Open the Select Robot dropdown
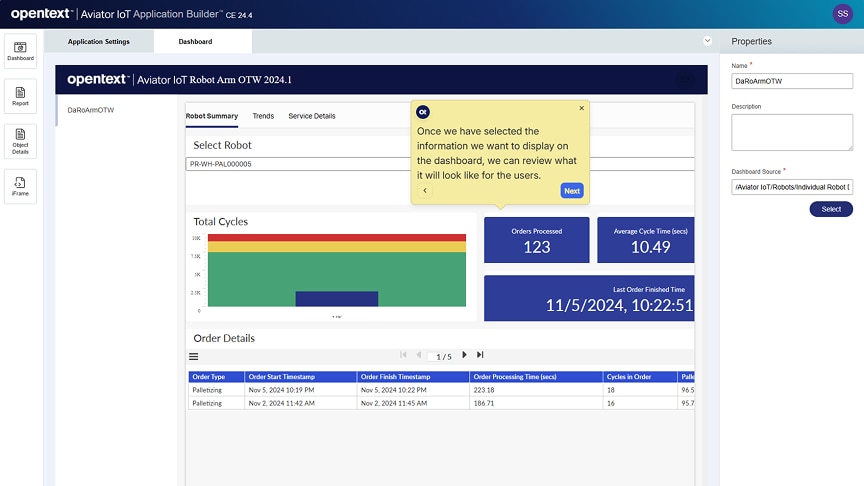The width and height of the screenshot is (864, 486). [x=440, y=164]
